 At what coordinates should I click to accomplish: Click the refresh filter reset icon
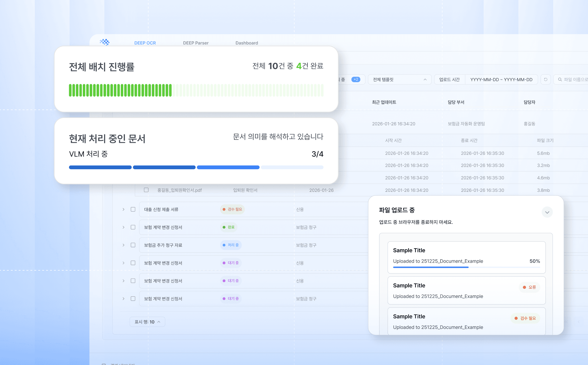(x=545, y=79)
